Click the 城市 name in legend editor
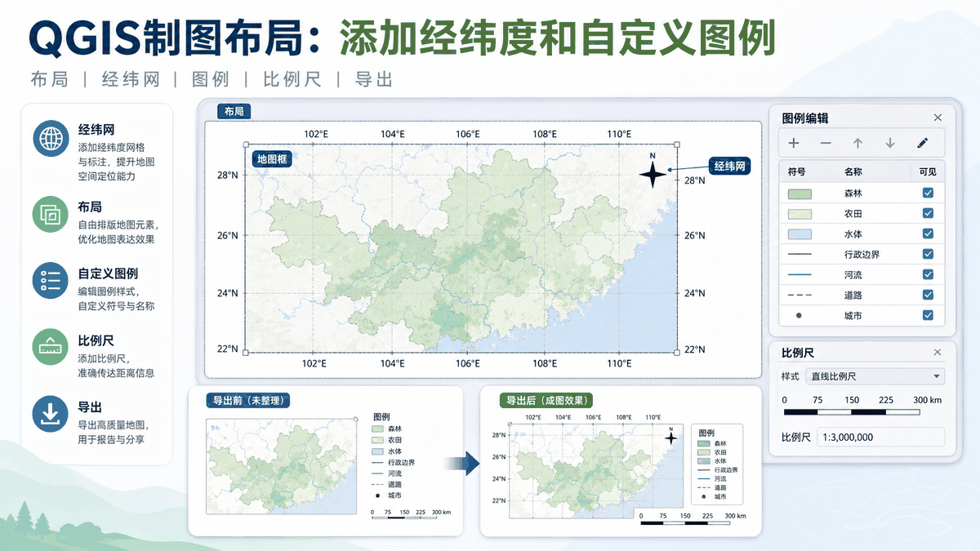 coord(853,316)
